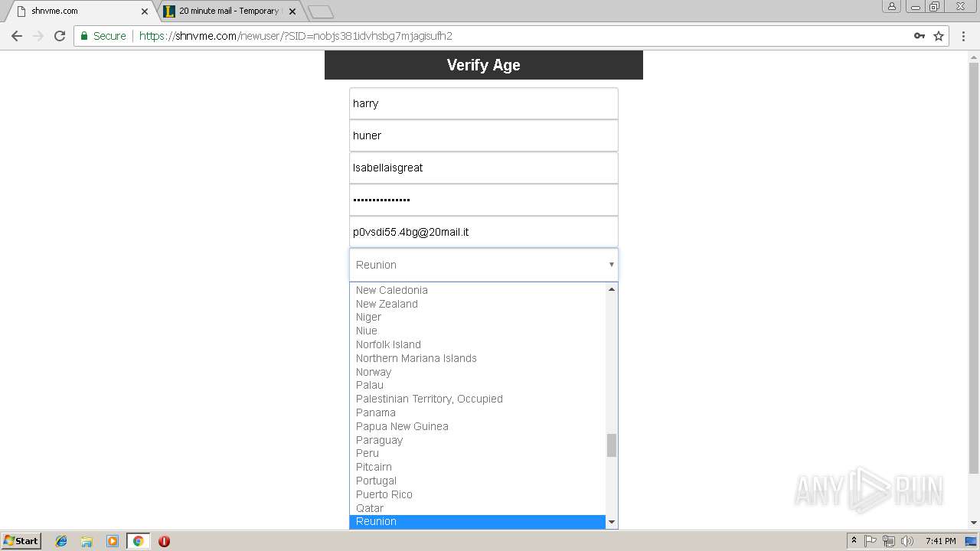Pick Papua New Guinea option

pyautogui.click(x=478, y=426)
